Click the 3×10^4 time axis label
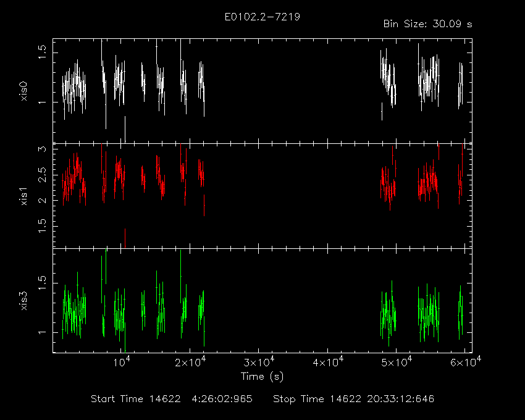The height and width of the screenshot is (420, 525). pyautogui.click(x=259, y=362)
